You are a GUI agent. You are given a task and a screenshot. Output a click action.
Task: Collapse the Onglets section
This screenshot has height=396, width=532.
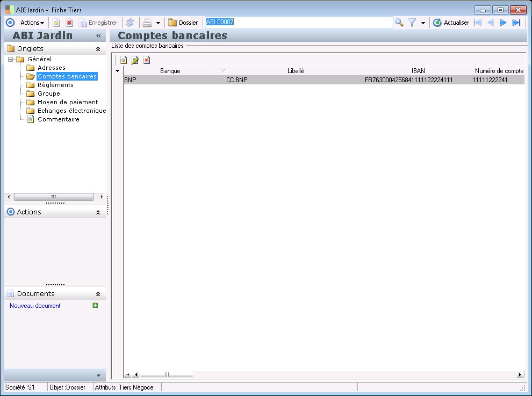click(98, 49)
